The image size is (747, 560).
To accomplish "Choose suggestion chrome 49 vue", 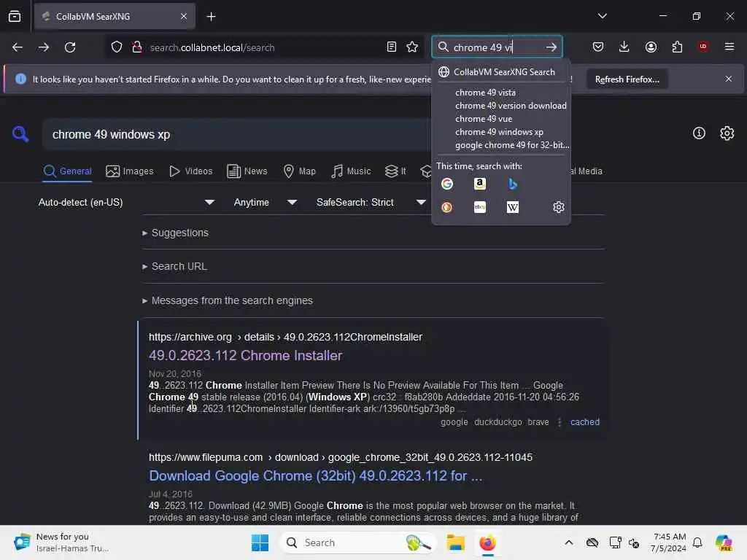I will (x=484, y=119).
